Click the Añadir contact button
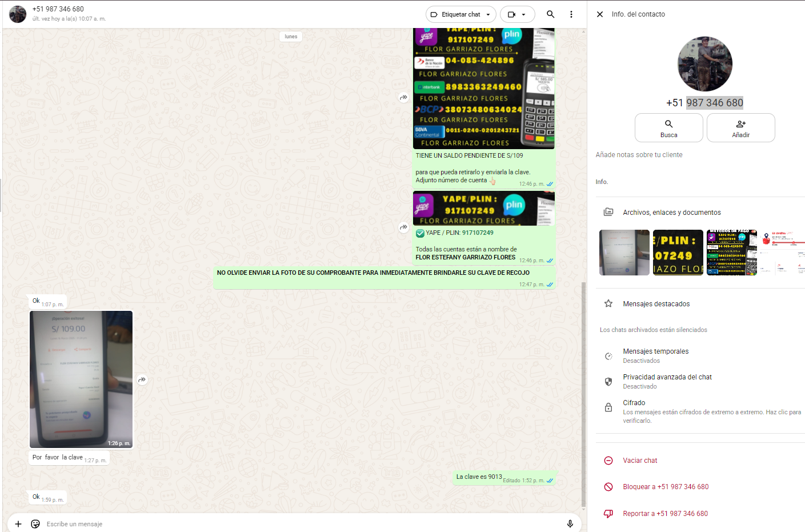This screenshot has width=805, height=532. [x=740, y=127]
